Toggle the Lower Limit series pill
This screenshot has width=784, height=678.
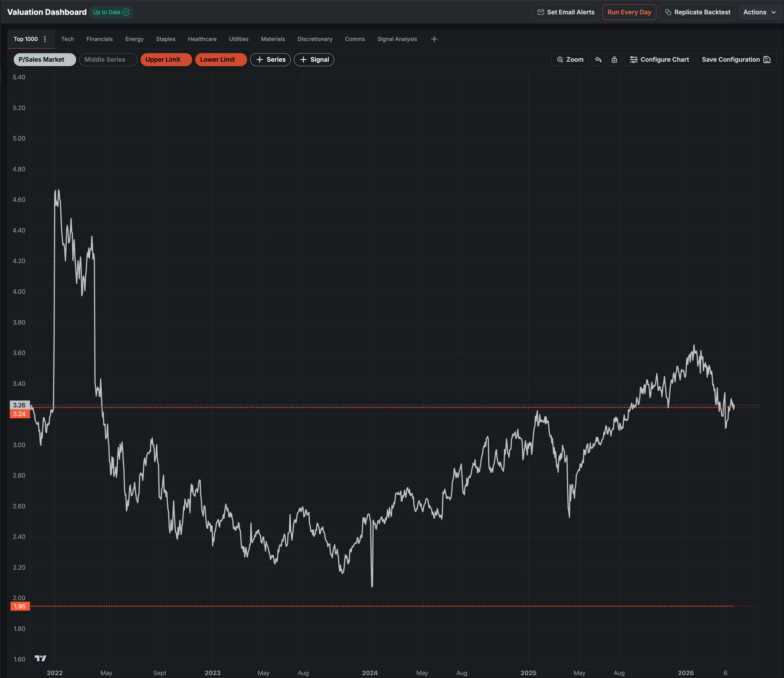click(x=220, y=59)
